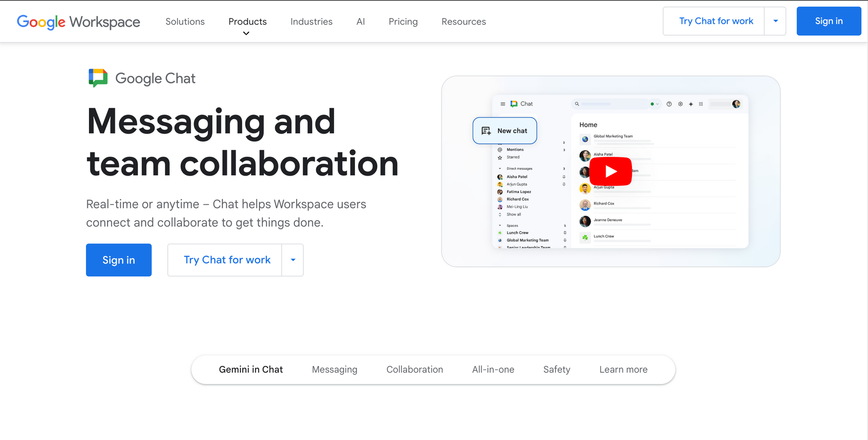The height and width of the screenshot is (440, 868).
Task: Click the profile avatar in the preview's top right
Action: point(736,104)
